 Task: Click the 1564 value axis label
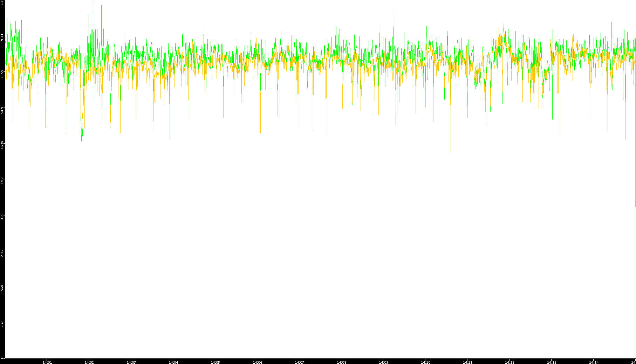2,289
